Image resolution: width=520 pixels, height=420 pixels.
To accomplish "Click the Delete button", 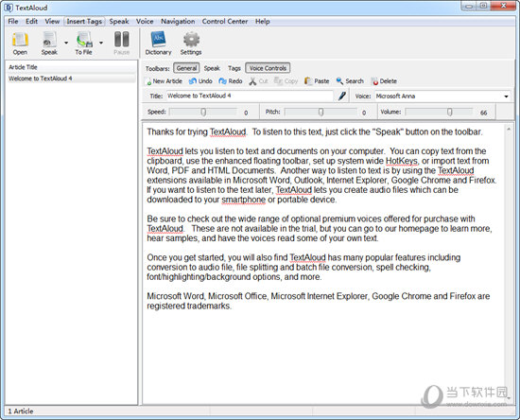I will click(384, 81).
